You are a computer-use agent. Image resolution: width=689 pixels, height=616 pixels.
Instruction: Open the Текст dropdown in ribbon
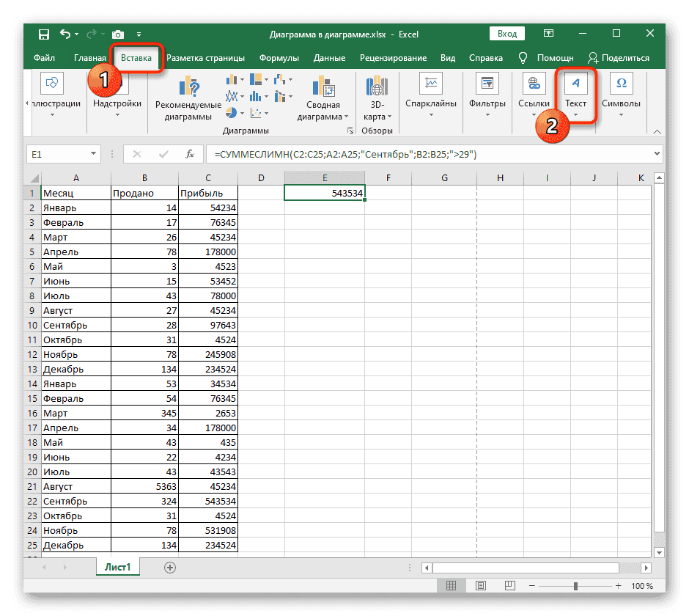click(x=575, y=93)
